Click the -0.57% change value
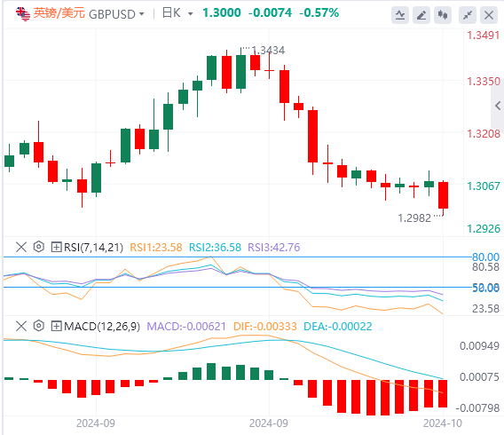Screen dimensions: 504x435 pyautogui.click(x=319, y=13)
